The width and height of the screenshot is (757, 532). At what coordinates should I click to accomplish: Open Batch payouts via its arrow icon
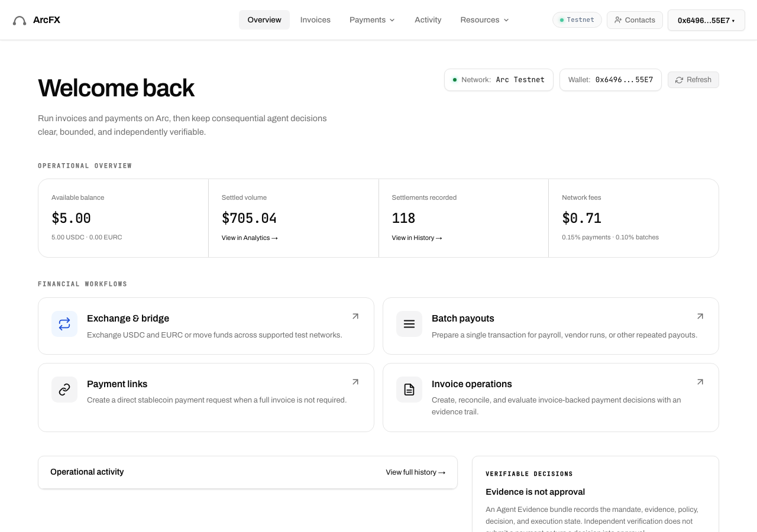coord(700,316)
